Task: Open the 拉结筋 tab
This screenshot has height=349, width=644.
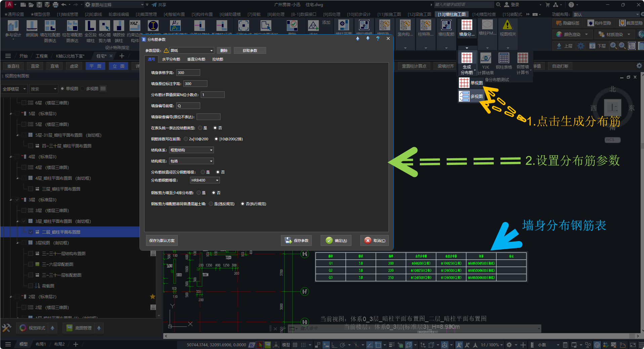Action: [217, 59]
